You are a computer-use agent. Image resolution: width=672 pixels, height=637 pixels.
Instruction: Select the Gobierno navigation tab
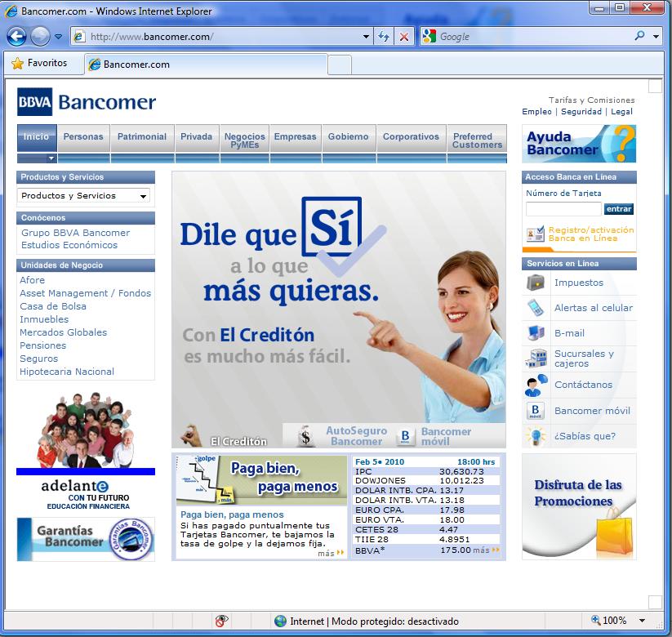(348, 137)
